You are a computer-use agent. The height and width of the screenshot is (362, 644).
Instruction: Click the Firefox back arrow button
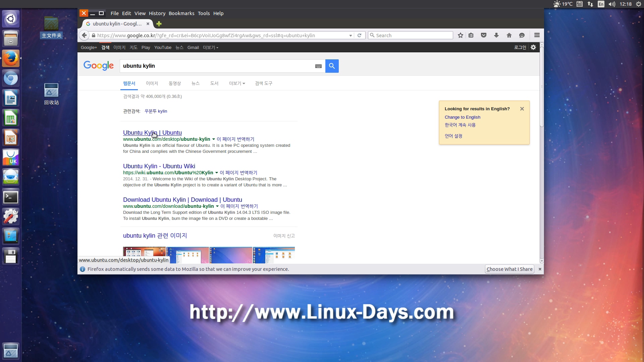coord(84,35)
